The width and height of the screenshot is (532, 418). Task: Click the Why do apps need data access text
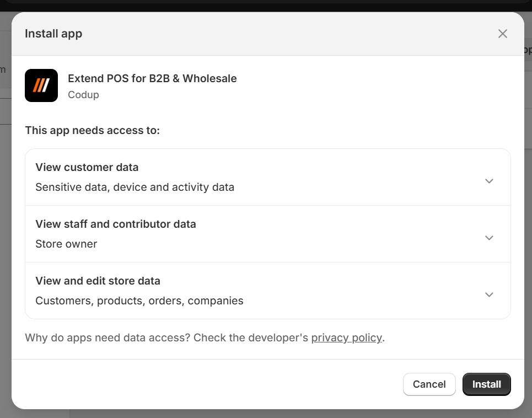point(107,338)
